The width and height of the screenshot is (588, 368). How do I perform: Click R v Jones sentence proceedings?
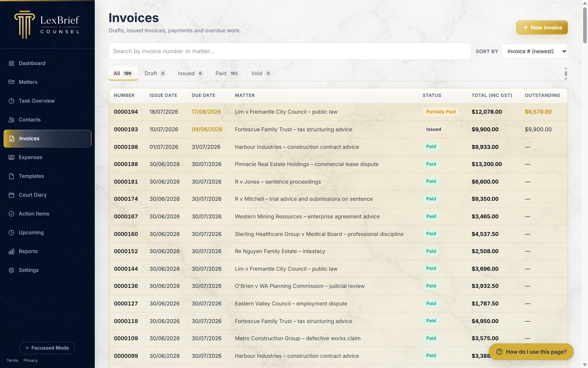tap(278, 182)
